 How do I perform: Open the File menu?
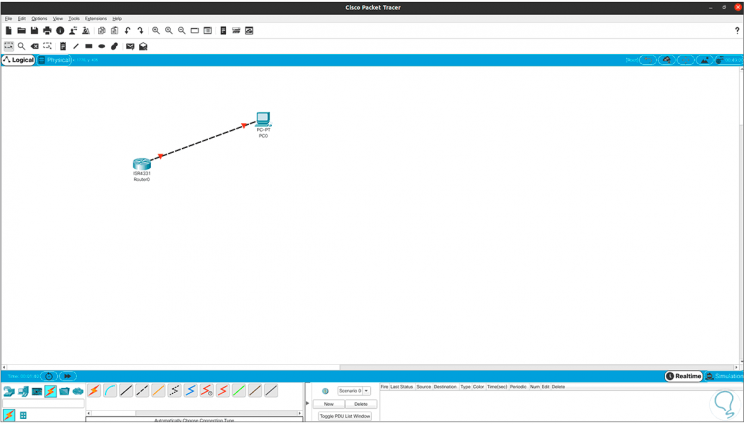pyautogui.click(x=8, y=19)
